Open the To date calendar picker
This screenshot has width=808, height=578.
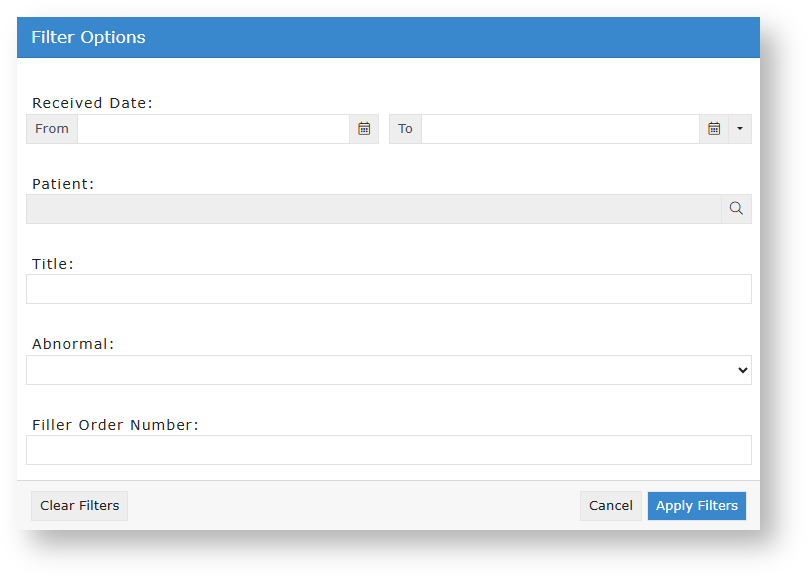714,129
